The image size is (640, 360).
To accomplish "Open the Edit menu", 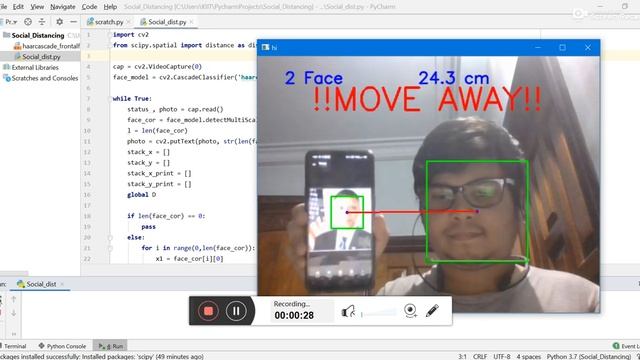I will click(18, 7).
